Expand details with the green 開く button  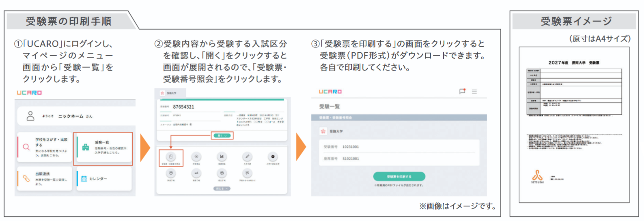pyautogui.click(x=222, y=135)
